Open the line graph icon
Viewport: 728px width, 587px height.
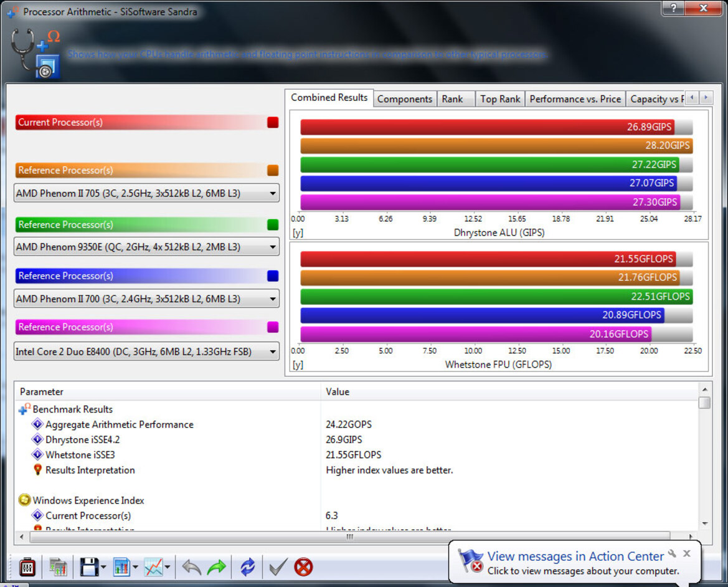pyautogui.click(x=154, y=567)
